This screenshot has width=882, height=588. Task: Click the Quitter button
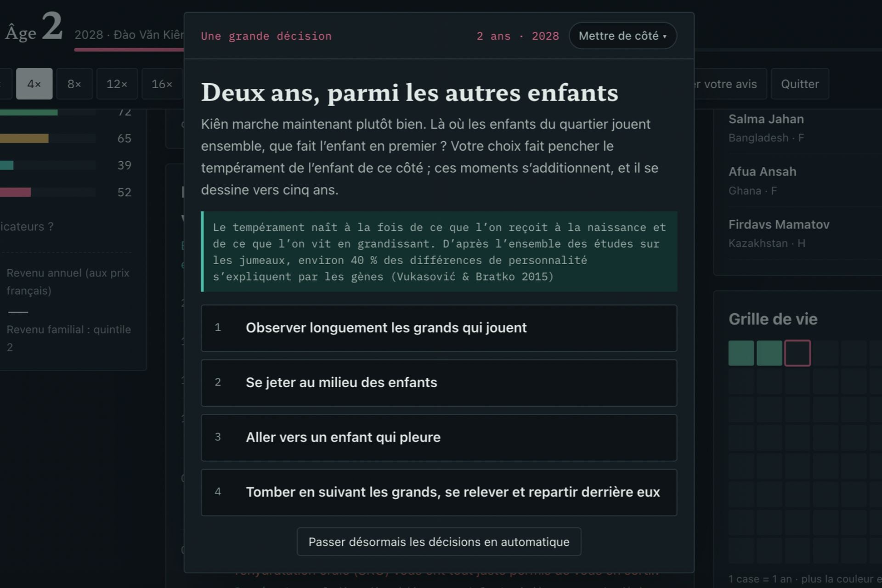coord(800,84)
